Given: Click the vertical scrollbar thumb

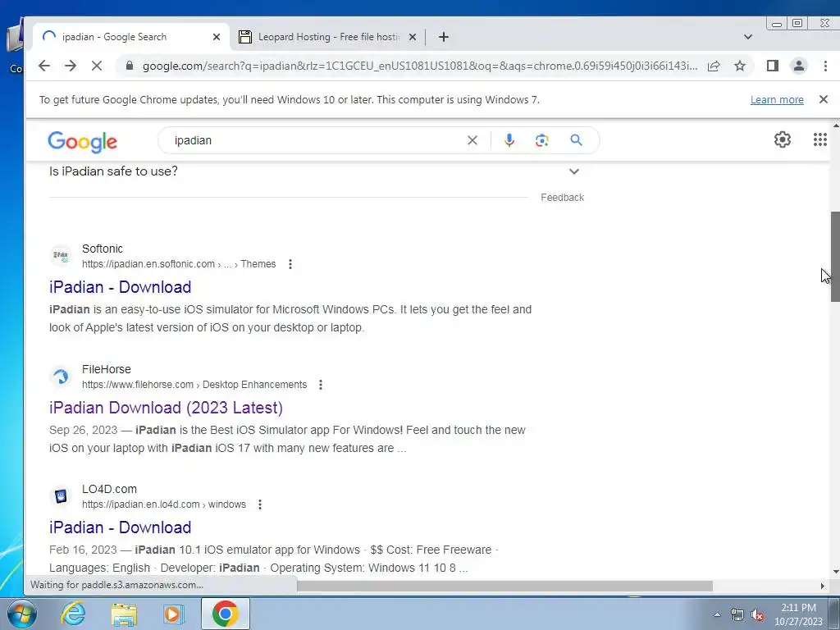Looking at the screenshot, I should [835, 257].
